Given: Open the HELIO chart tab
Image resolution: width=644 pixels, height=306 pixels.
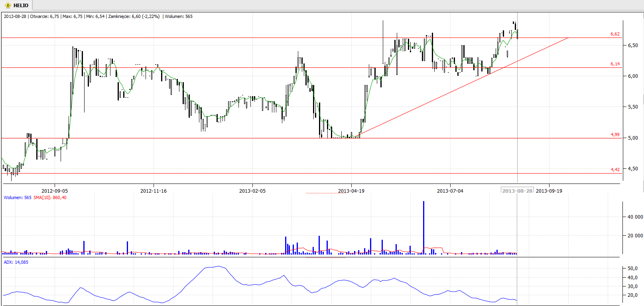Looking at the screenshot, I should tap(16, 5).
